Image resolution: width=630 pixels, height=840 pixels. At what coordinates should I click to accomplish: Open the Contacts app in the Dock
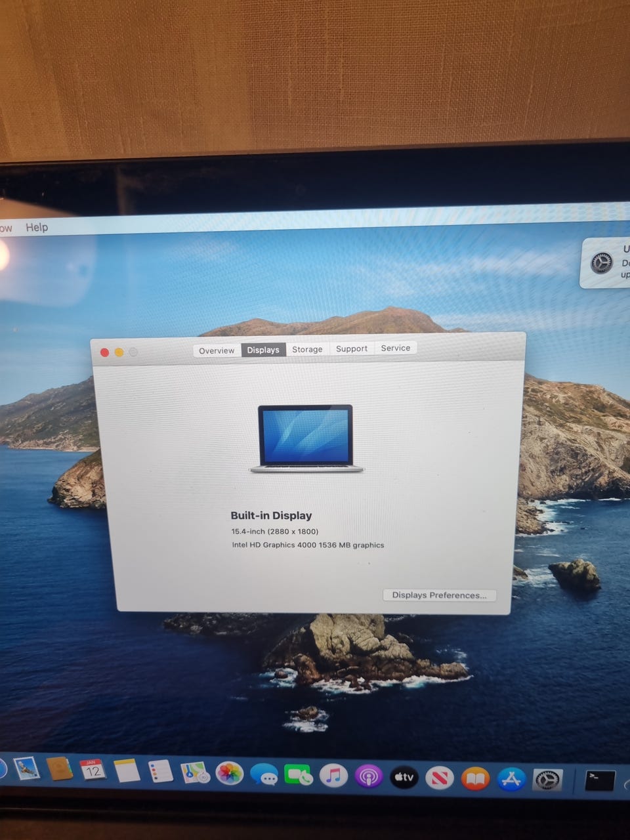point(60,768)
